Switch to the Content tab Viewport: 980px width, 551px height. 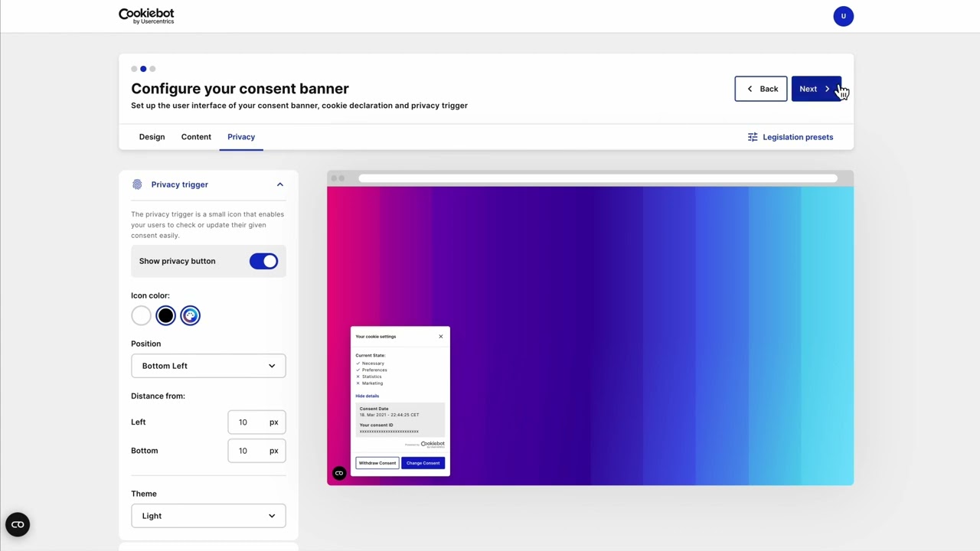(196, 137)
